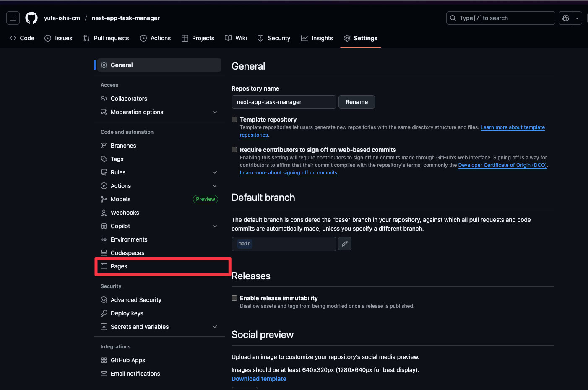Go to the GitHub home logo
This screenshot has height=390, width=588.
click(x=31, y=18)
